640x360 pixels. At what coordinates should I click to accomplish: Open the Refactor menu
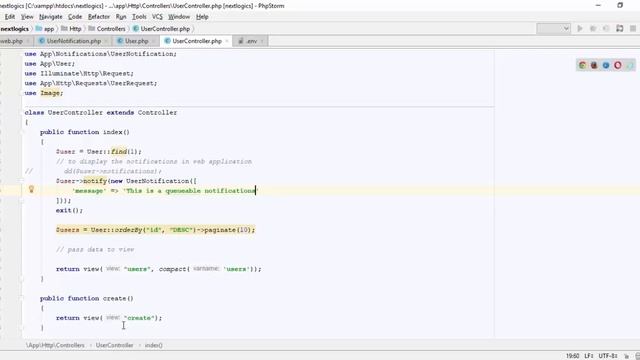click(x=99, y=17)
